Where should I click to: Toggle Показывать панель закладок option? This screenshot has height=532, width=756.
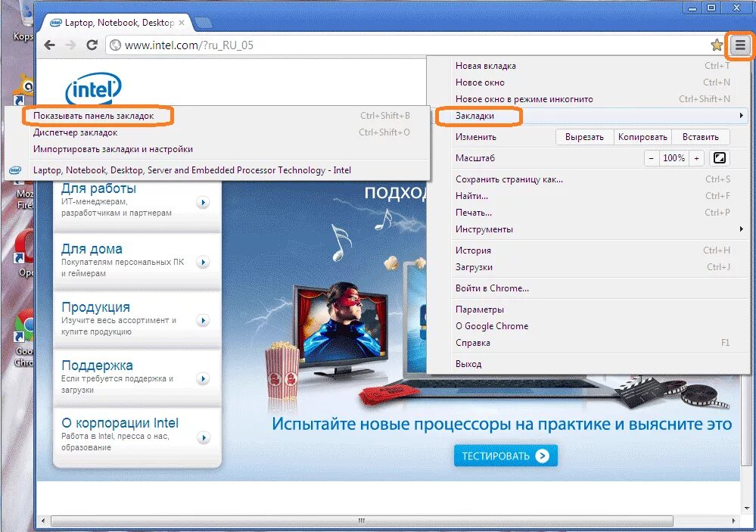pos(217,116)
